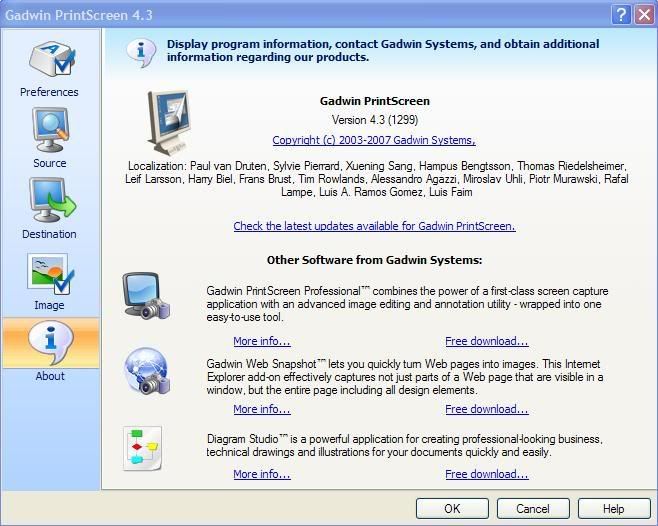Switch to the Image tab label
Image resolution: width=658 pixels, height=526 pixels.
pos(49,305)
